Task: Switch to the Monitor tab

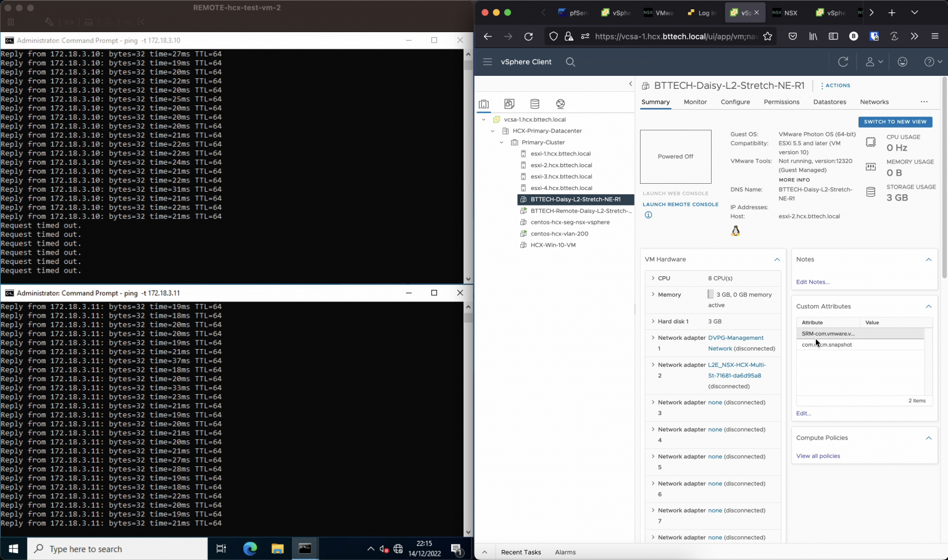Action: pyautogui.click(x=695, y=102)
